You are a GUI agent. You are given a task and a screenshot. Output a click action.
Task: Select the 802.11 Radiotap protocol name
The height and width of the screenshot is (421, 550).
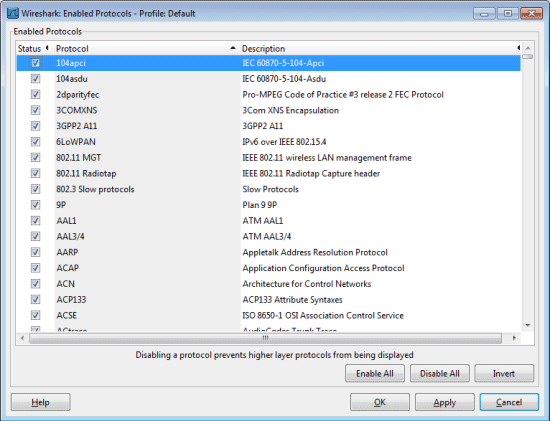tap(86, 173)
